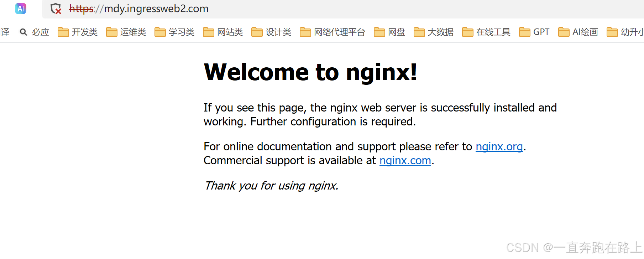
Task: Follow the nginx.org documentation link
Action: coord(499,146)
